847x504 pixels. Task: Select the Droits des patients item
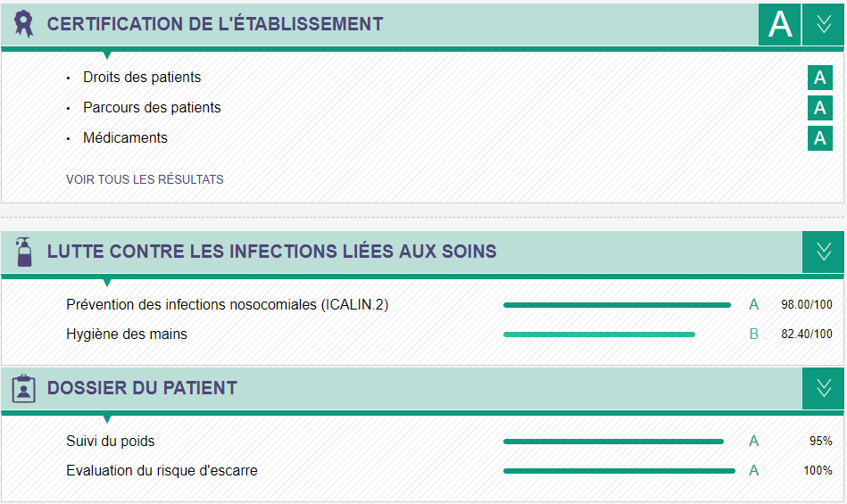tap(142, 78)
